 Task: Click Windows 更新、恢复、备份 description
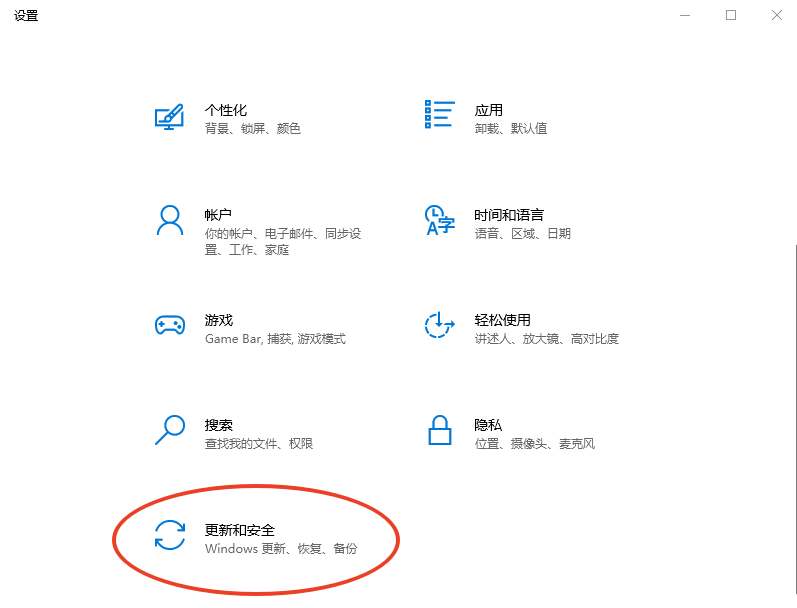[x=281, y=549]
